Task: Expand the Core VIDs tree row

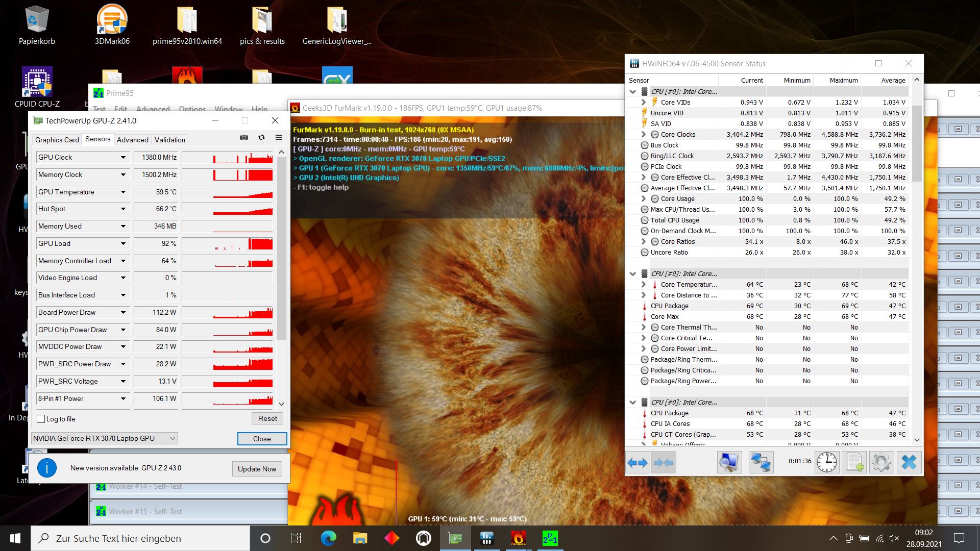Action: point(644,102)
